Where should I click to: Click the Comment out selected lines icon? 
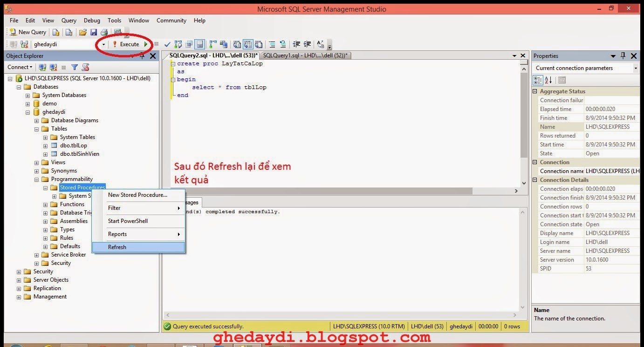[273, 44]
